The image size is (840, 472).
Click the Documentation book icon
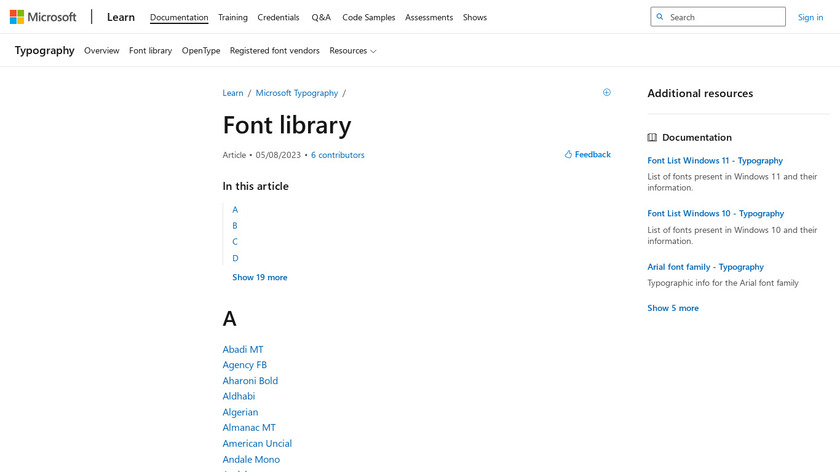point(652,137)
